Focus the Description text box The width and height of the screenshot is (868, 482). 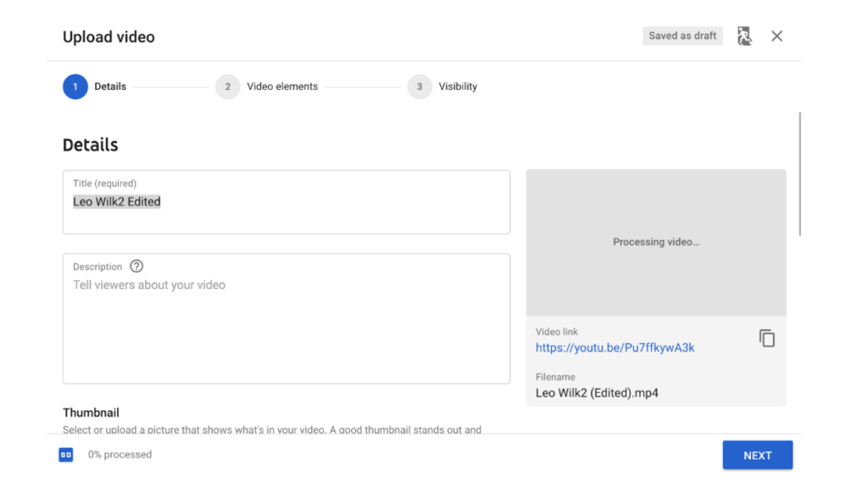(286, 326)
